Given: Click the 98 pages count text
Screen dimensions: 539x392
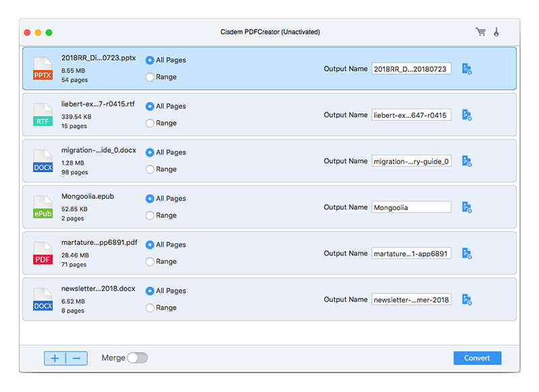Looking at the screenshot, I should 75,172.
